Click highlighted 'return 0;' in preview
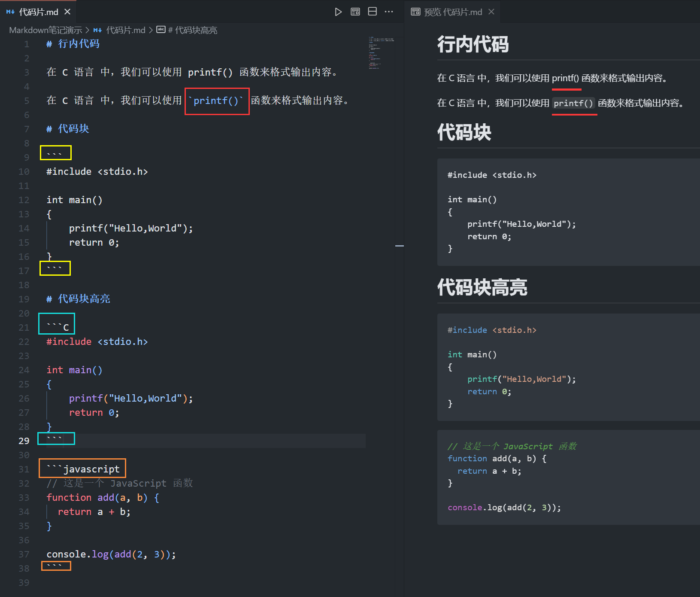The height and width of the screenshot is (597, 700). point(489,392)
